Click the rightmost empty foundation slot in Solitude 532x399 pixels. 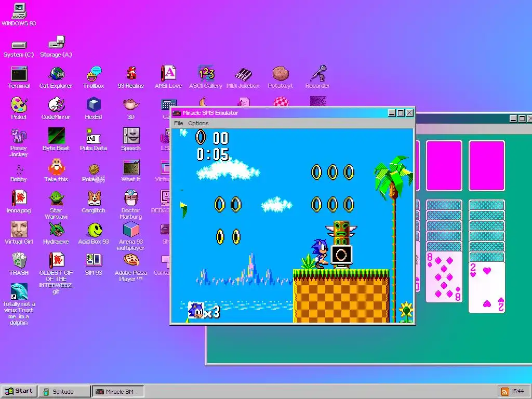pos(486,166)
